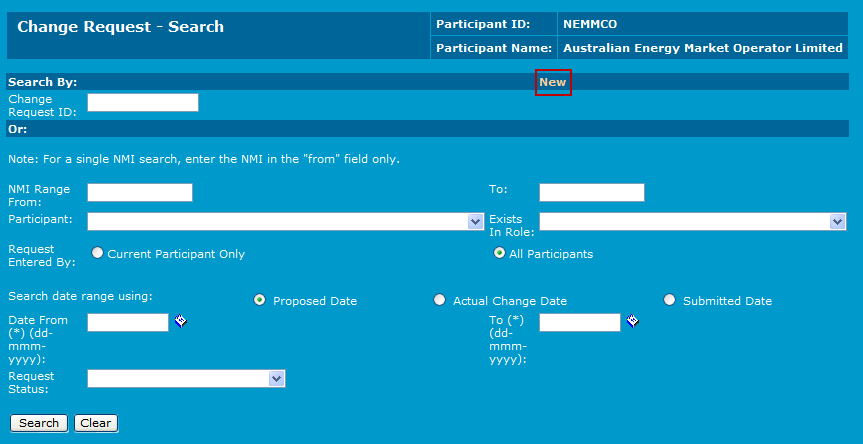The height and width of the screenshot is (444, 863).
Task: Open the Exists In Role dropdown
Action: [838, 221]
